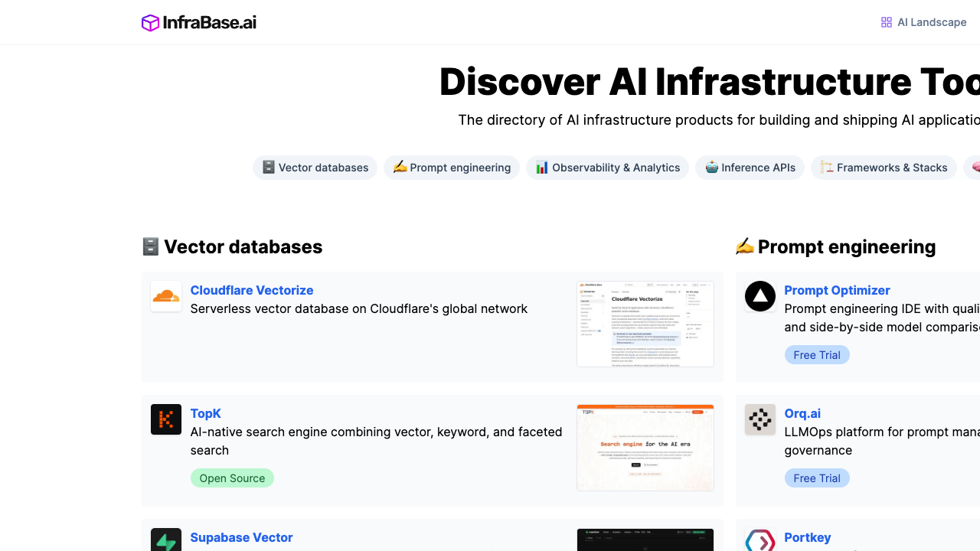Click the Prompt Optimizer logo icon
This screenshot has height=551, width=980.
click(x=760, y=296)
